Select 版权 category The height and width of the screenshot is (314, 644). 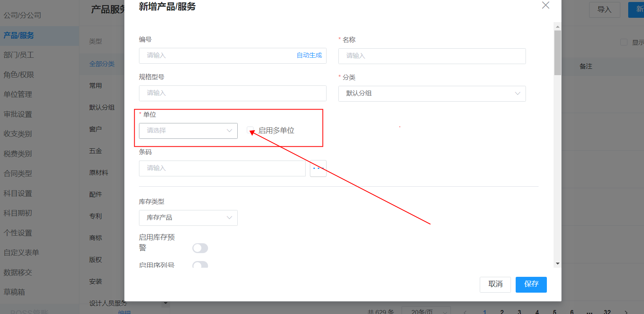96,260
